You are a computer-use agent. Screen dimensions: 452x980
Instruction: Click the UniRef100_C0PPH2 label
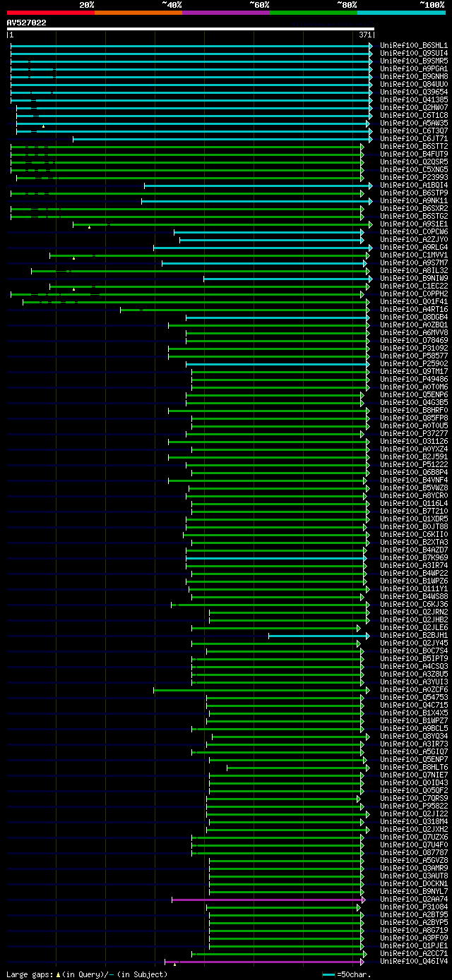[x=414, y=294]
